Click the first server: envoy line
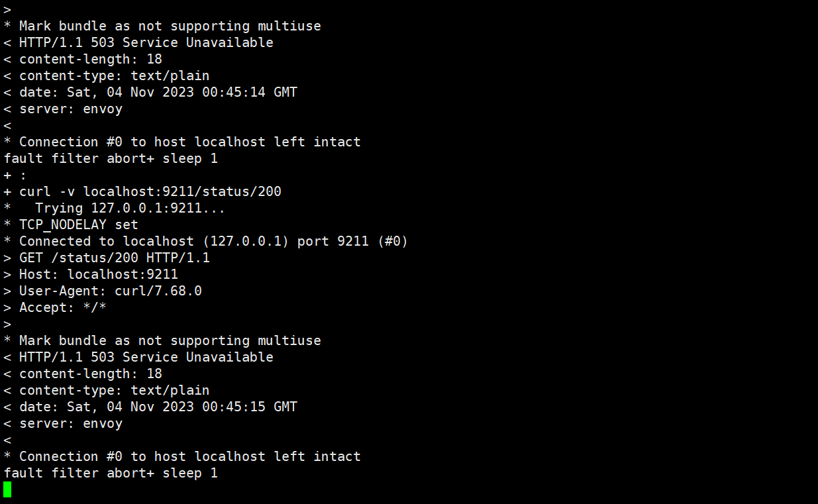The image size is (818, 504). point(63,109)
